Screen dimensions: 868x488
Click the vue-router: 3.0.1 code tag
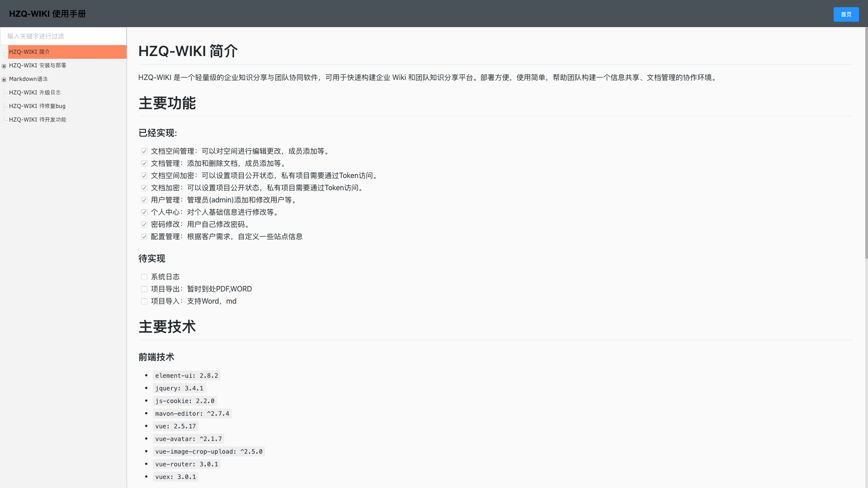(187, 464)
